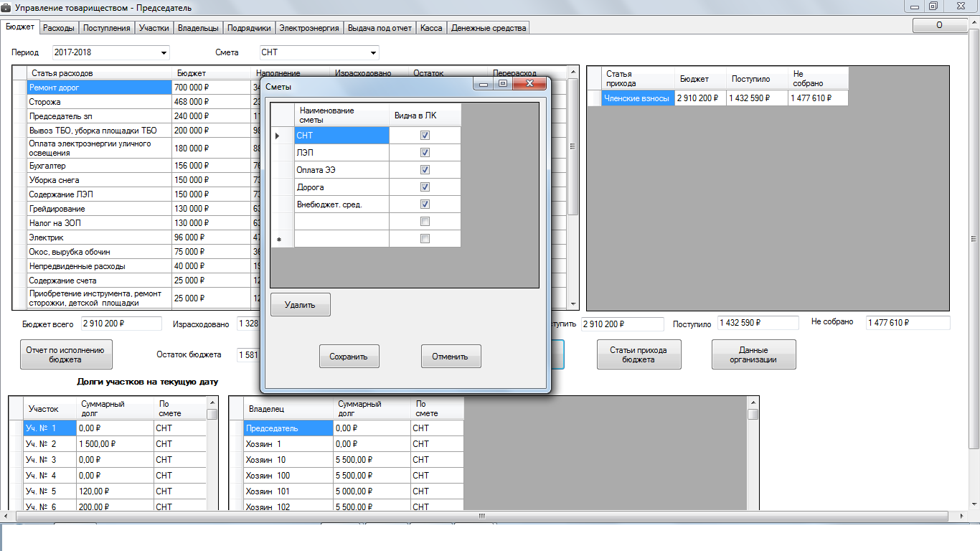This screenshot has width=980, height=551.
Task: Click the briefcase app icon in title bar
Action: tap(7, 6)
